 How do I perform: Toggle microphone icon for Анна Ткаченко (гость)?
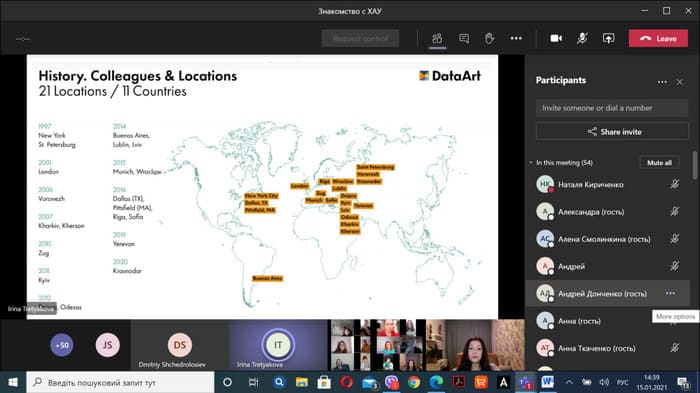[675, 347]
